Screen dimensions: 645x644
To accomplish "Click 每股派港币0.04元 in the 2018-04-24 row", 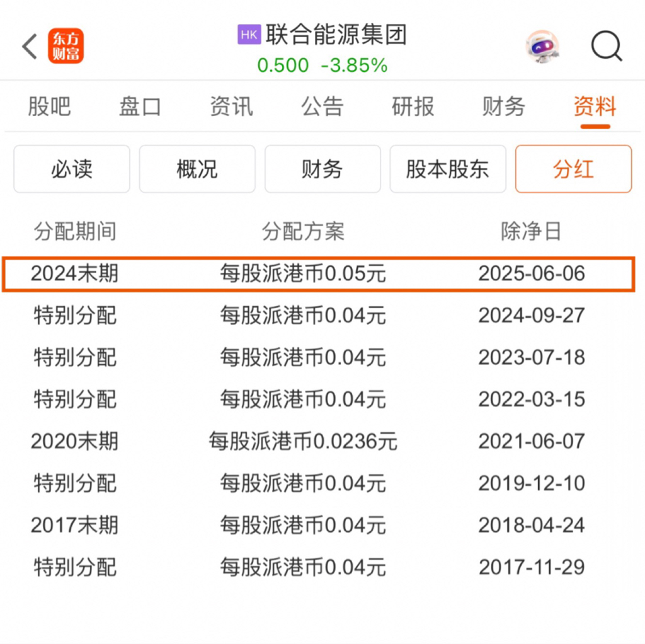I will tap(303, 526).
